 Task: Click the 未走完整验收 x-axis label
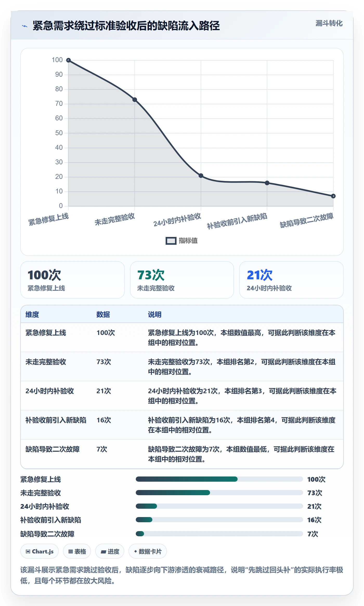(x=115, y=219)
